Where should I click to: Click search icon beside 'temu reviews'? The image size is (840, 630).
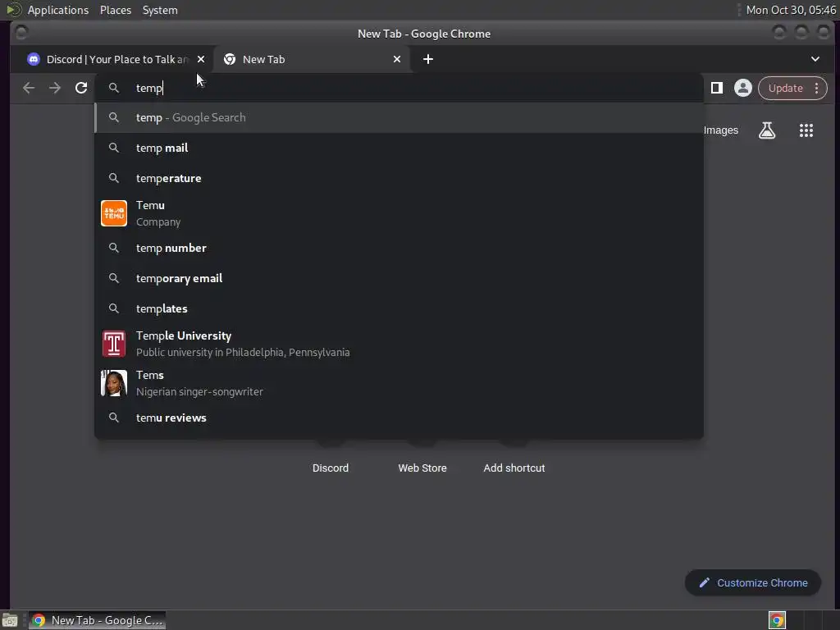(x=113, y=418)
